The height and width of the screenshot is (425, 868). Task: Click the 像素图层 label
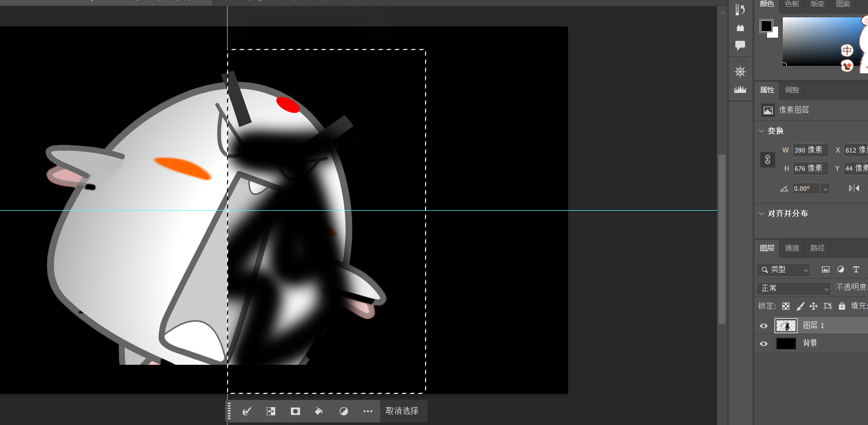tap(793, 110)
